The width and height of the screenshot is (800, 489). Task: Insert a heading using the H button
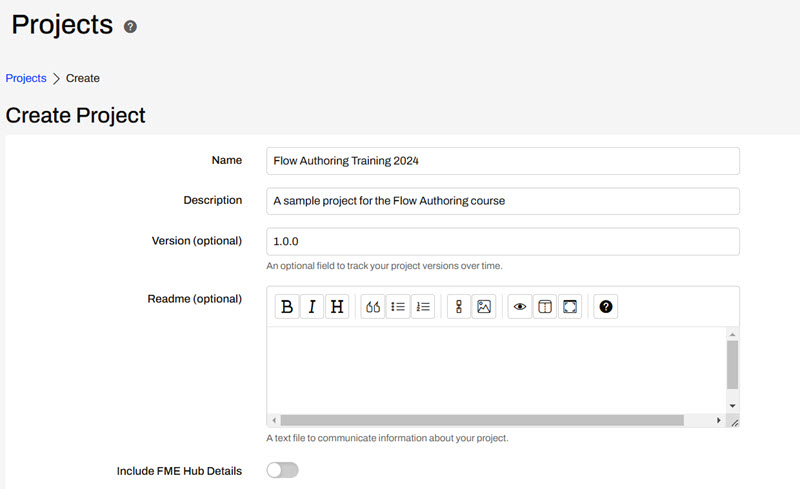(338, 307)
